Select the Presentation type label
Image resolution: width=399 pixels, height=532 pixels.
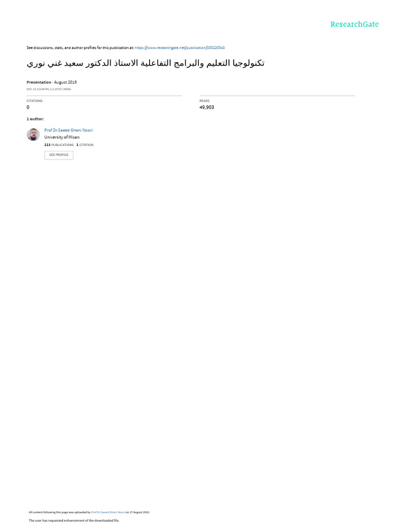(38, 83)
